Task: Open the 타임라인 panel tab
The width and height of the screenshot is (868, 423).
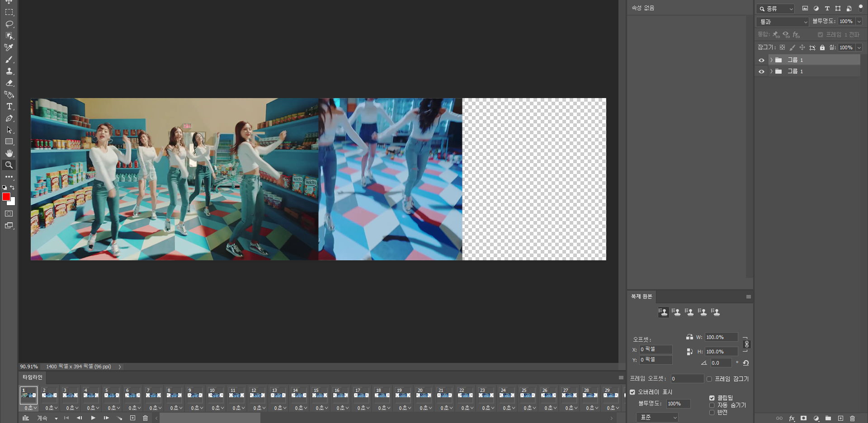Action: (33, 377)
